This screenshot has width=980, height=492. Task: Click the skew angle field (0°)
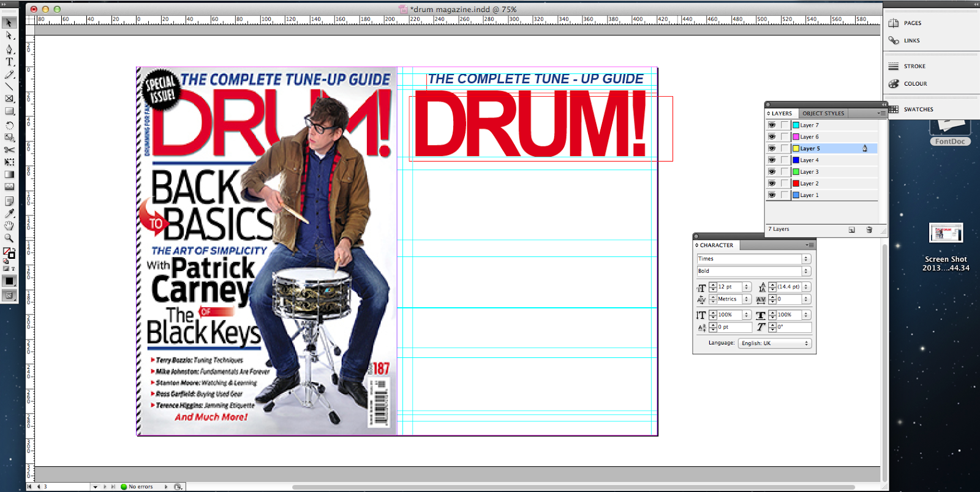[794, 327]
